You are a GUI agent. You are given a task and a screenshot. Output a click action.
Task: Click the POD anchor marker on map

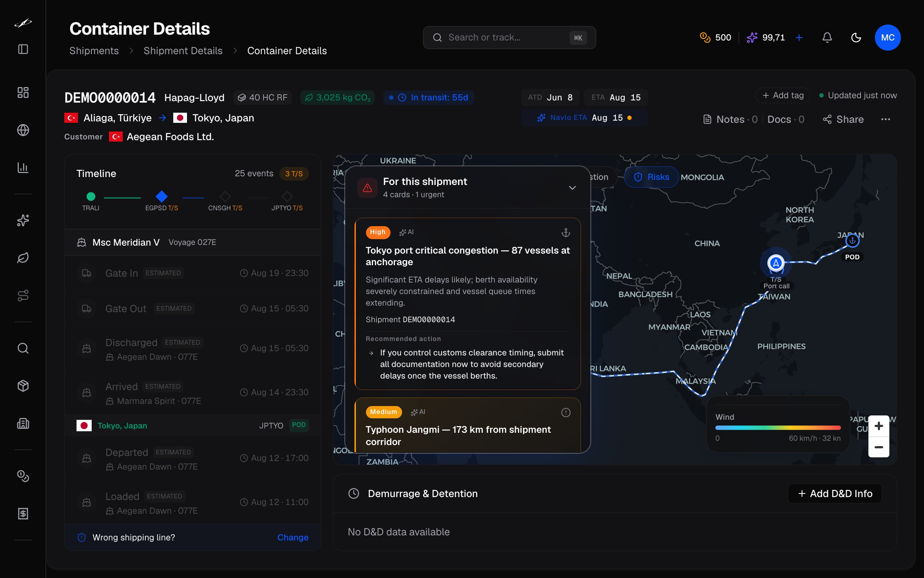pyautogui.click(x=852, y=241)
